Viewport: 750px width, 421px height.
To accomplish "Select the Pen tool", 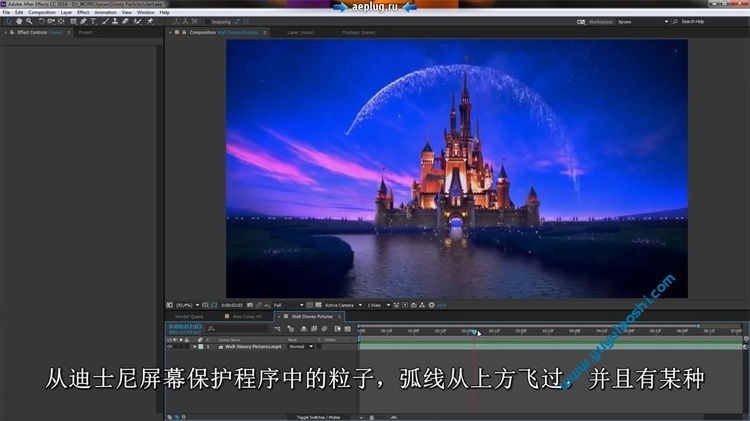I will tap(83, 22).
